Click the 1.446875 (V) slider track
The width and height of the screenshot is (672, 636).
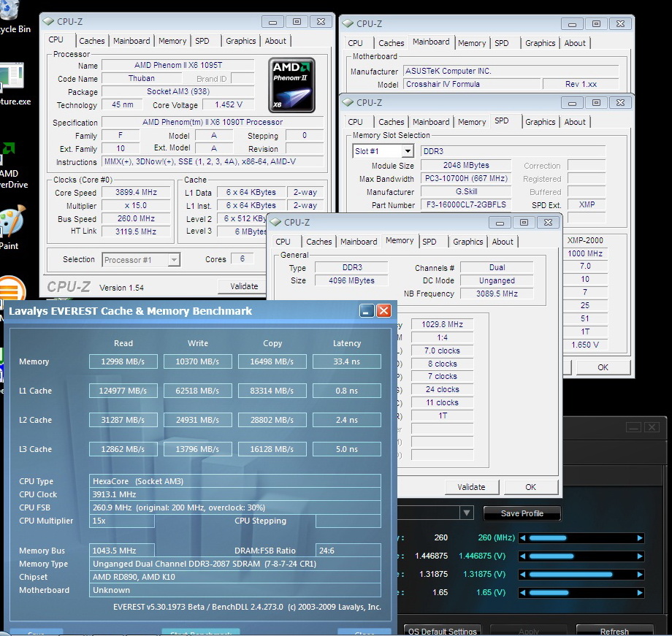(x=581, y=556)
